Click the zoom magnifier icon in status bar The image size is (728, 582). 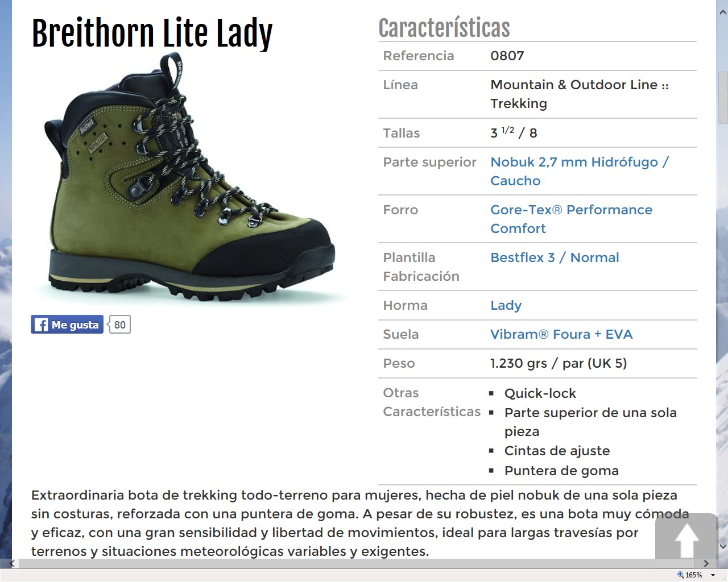click(x=680, y=575)
